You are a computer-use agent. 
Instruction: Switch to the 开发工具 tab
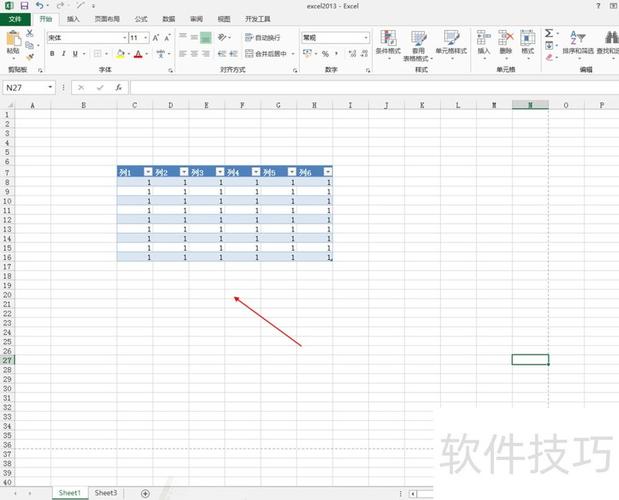coord(258,19)
